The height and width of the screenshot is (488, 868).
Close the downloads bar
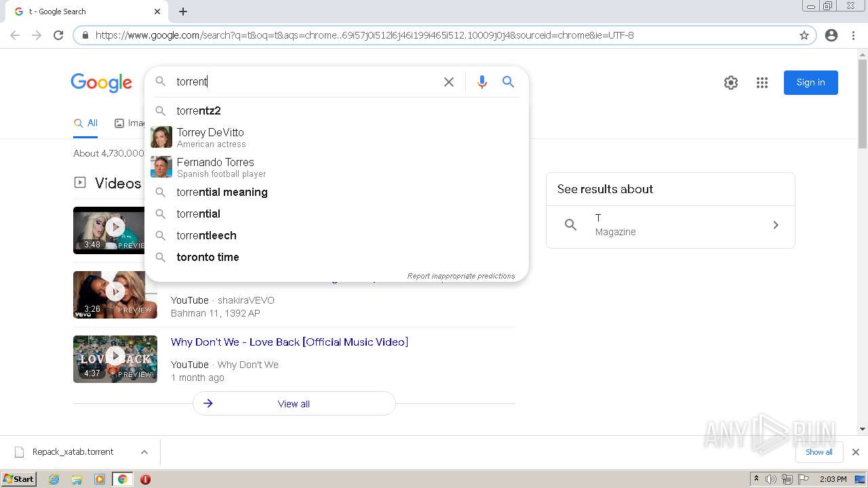coord(856,452)
